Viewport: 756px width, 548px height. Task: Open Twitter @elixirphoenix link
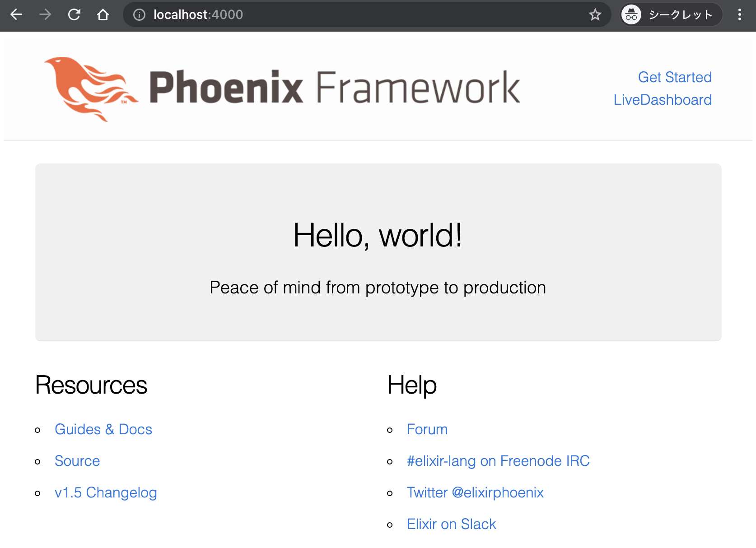tap(475, 492)
